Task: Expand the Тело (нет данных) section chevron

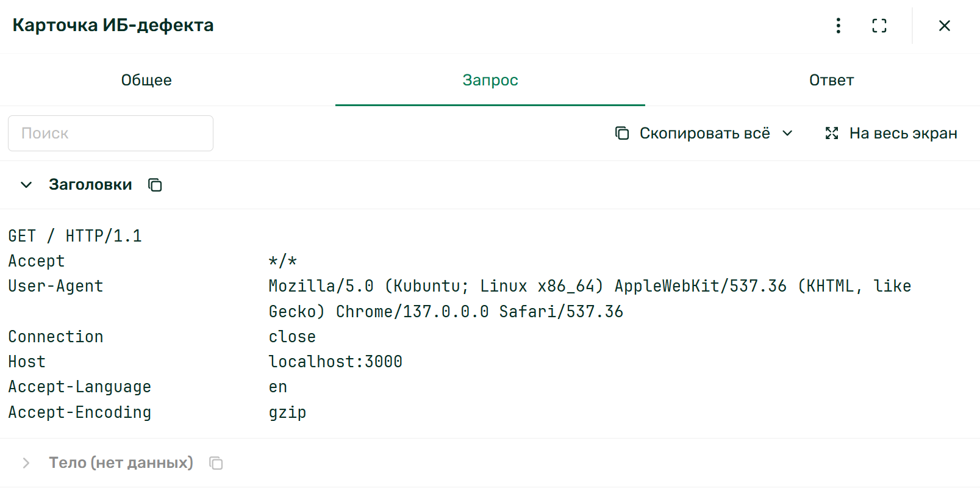Action: (26, 463)
